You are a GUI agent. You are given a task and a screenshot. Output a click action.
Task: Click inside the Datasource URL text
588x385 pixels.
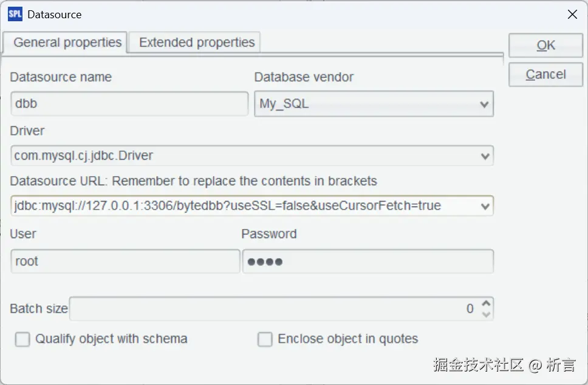pos(243,206)
